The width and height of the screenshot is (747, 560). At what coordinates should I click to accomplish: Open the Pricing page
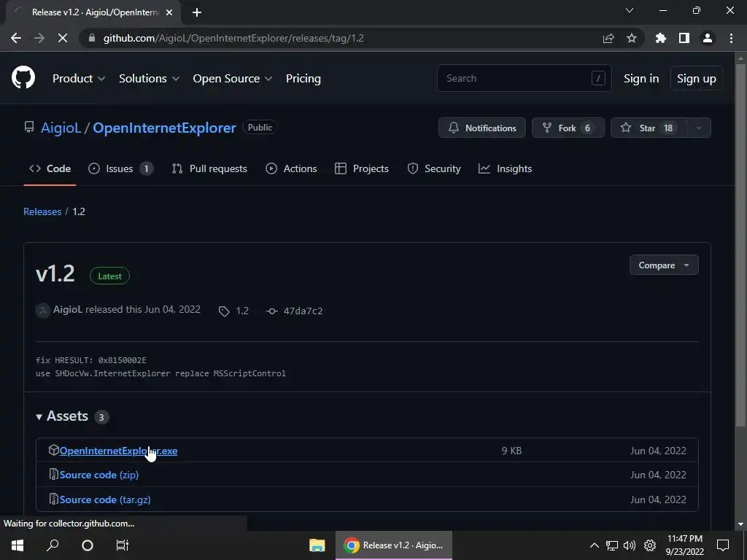click(x=303, y=79)
